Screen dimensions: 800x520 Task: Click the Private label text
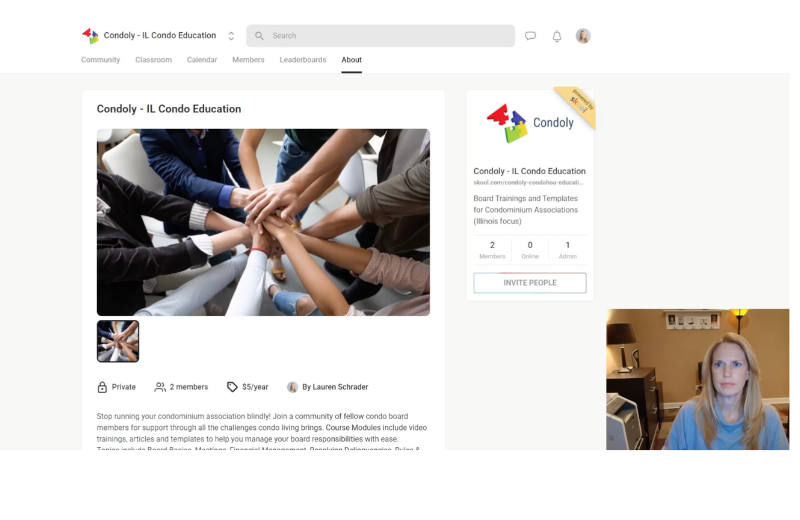(x=124, y=387)
